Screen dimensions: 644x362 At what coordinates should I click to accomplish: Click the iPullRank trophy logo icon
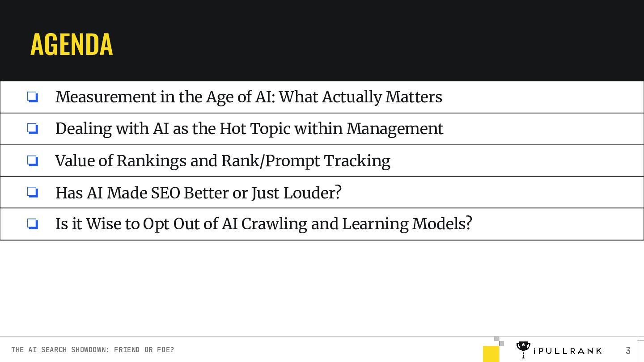[523, 349]
